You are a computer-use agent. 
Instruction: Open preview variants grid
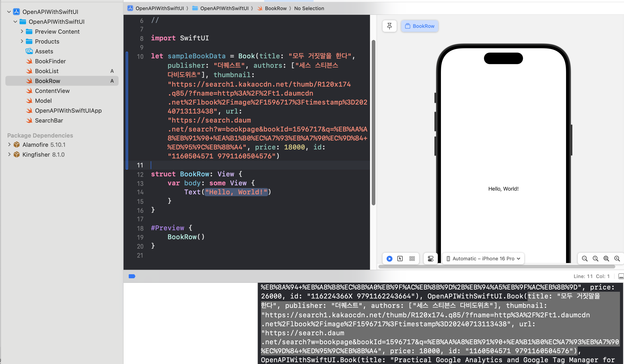point(412,259)
